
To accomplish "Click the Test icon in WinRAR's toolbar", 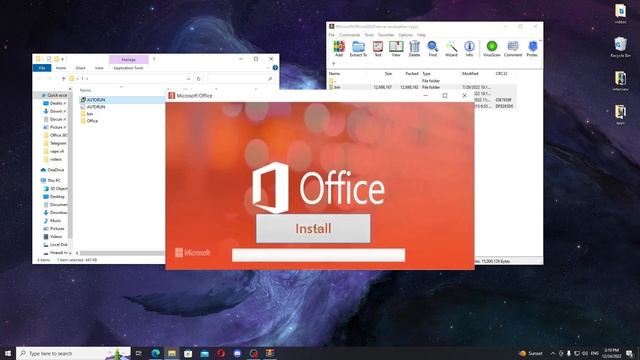I will [378, 49].
